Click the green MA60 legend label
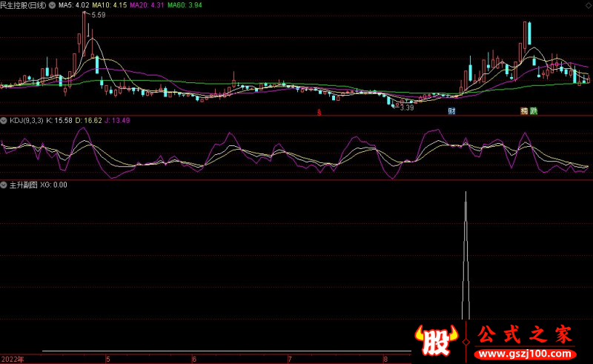 (x=185, y=4)
